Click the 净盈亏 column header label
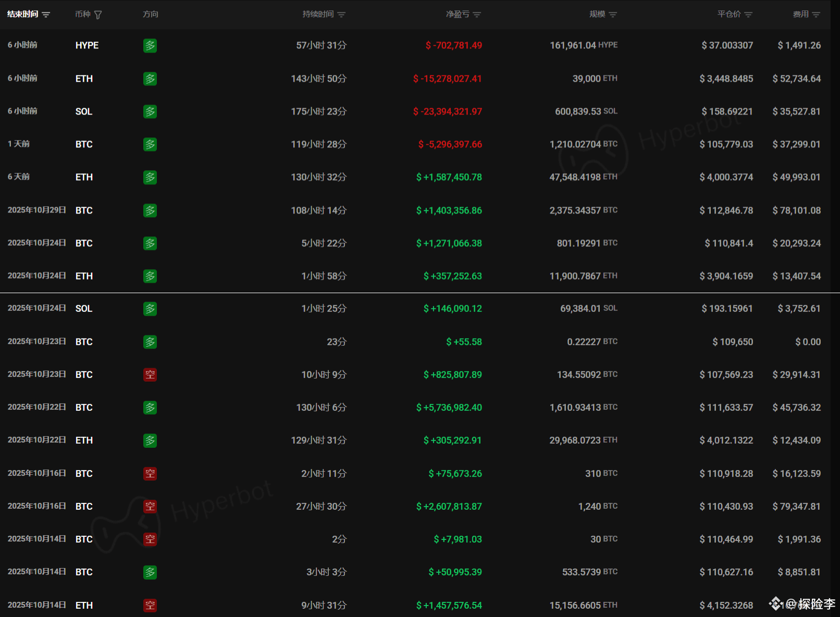 coord(458,14)
